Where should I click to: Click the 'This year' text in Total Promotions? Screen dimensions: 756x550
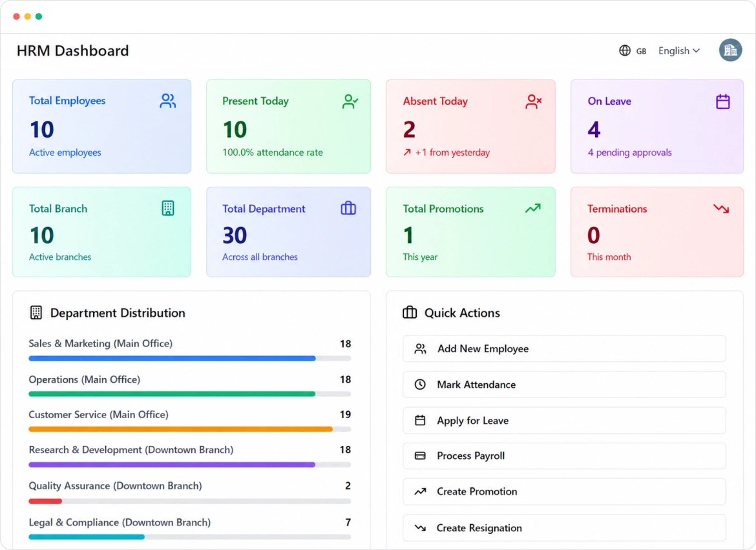coord(420,257)
